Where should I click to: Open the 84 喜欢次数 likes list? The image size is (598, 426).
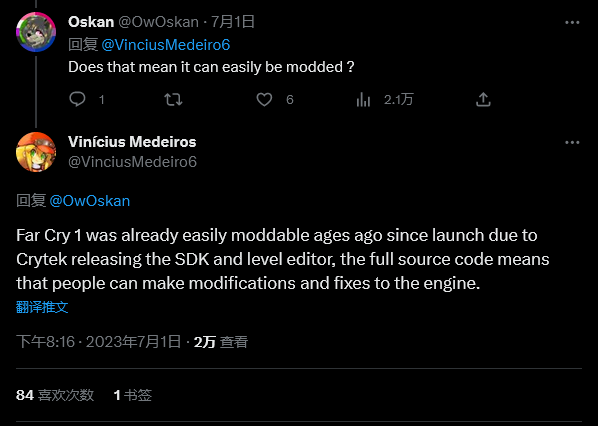[x=55, y=395]
